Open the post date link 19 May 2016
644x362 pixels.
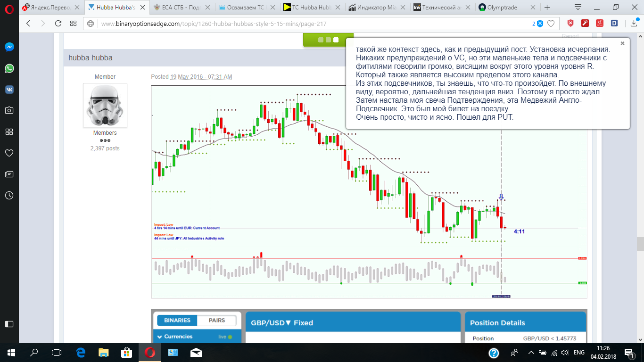201,77
